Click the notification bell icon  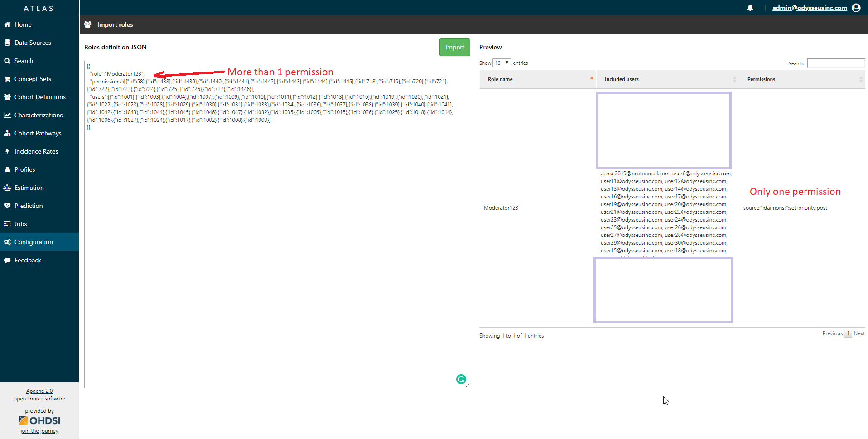pyautogui.click(x=750, y=8)
